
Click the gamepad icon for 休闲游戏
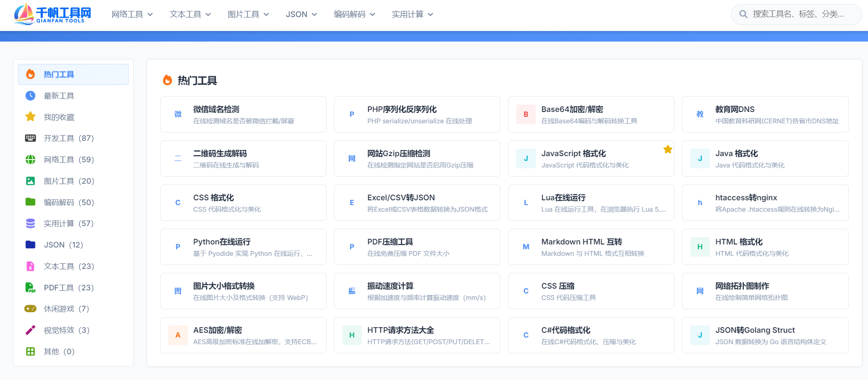(x=30, y=309)
